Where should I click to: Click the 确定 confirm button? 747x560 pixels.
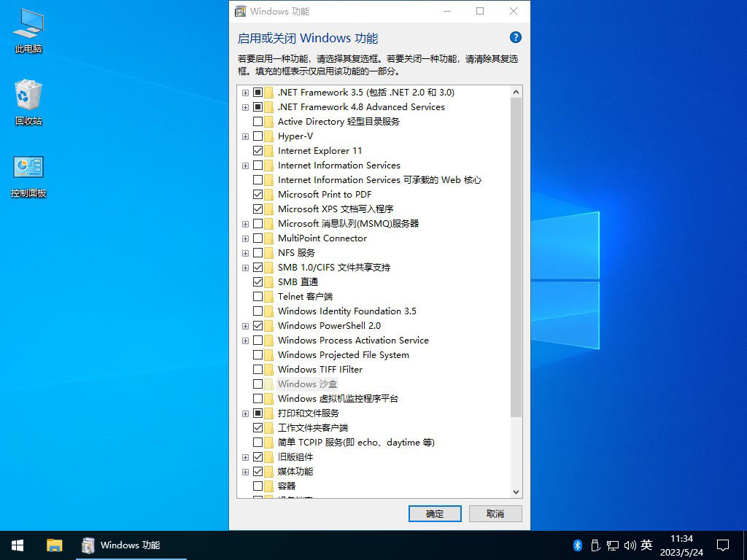[x=435, y=513]
